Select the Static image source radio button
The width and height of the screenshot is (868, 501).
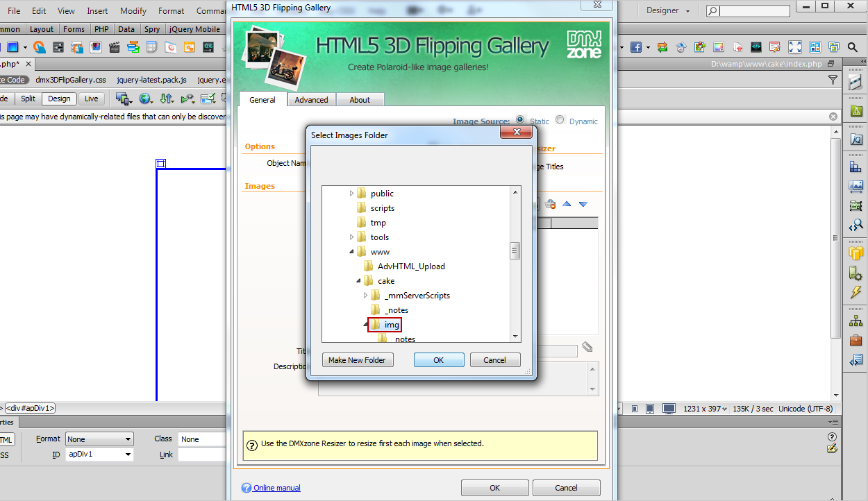pos(520,119)
